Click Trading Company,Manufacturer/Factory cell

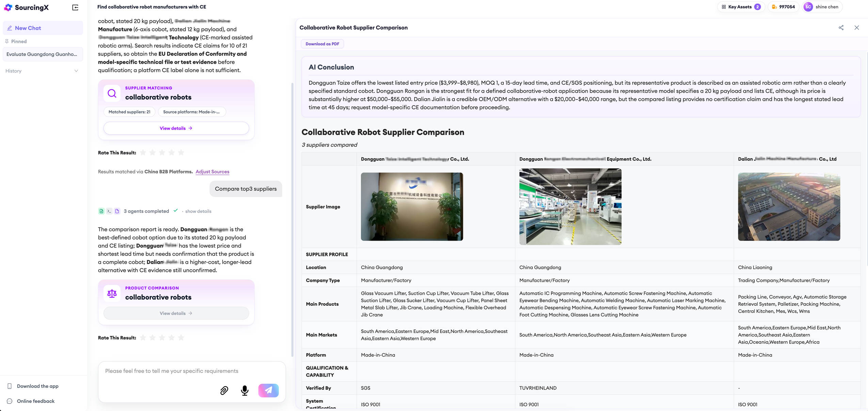coord(797,280)
